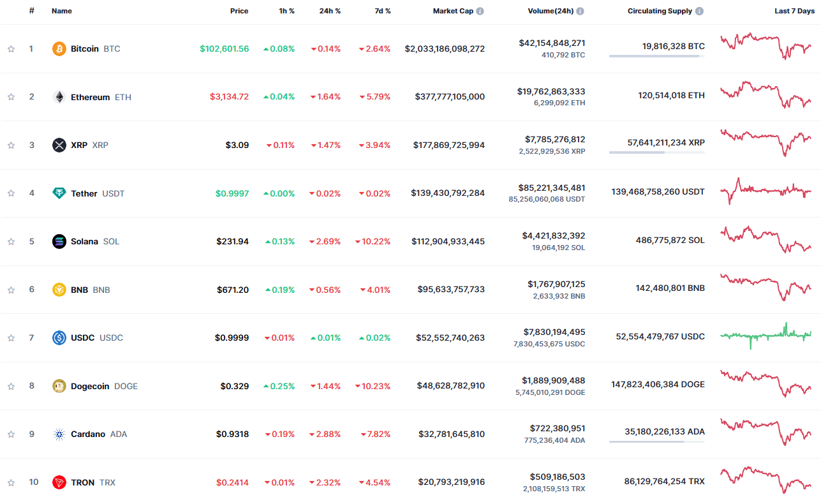Viewport: 828px width, 504px height.
Task: Click Bitcoin's circulating supply progress bar
Action: 656,56
